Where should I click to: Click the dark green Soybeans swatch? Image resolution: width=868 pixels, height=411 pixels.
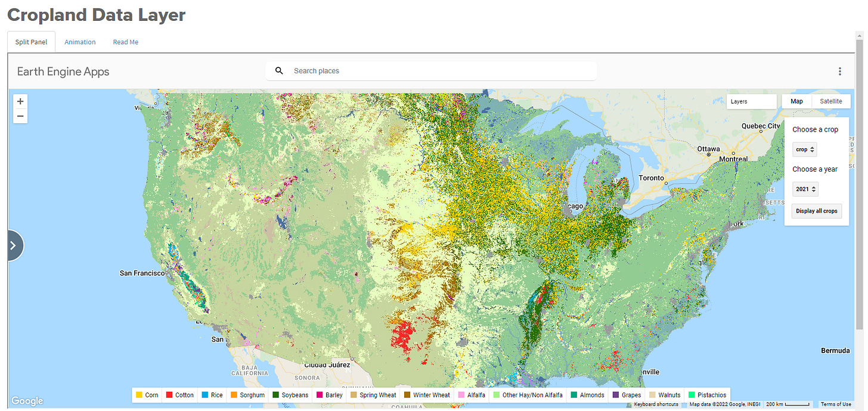276,395
